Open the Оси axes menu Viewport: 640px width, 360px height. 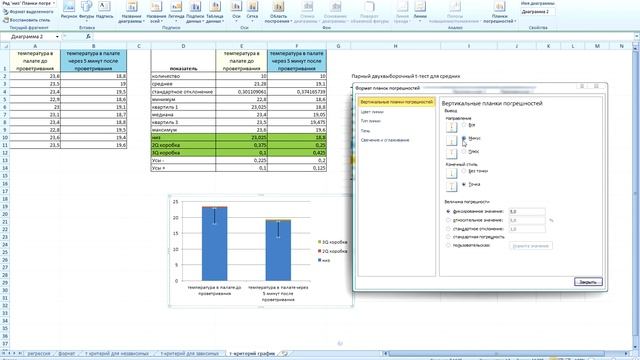coord(236,12)
